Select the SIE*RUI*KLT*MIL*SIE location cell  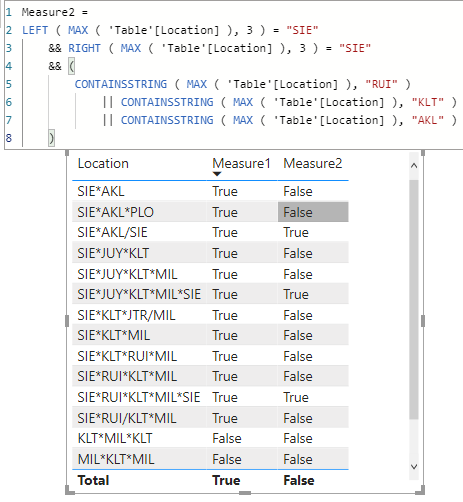[139, 397]
